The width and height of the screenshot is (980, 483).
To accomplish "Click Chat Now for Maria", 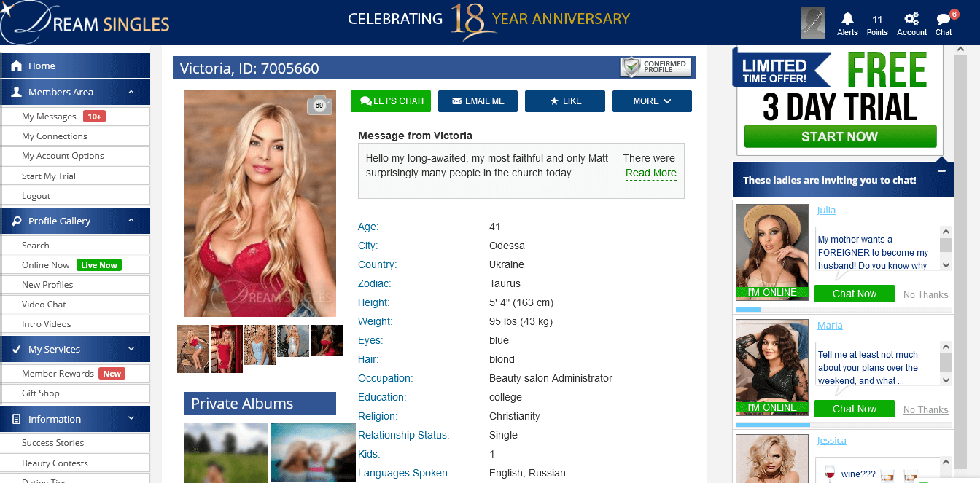I will (855, 409).
